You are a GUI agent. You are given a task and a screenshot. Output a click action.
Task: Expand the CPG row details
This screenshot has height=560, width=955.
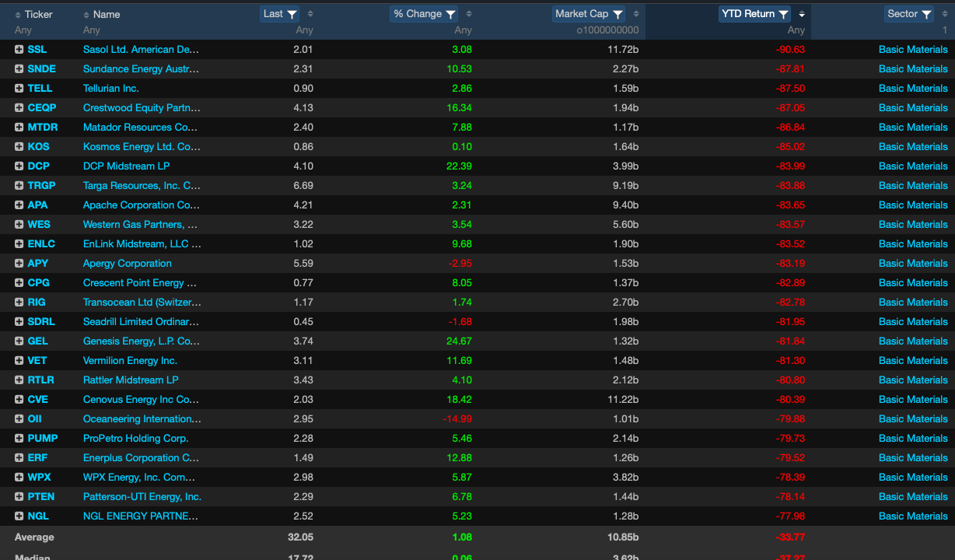pos(19,282)
